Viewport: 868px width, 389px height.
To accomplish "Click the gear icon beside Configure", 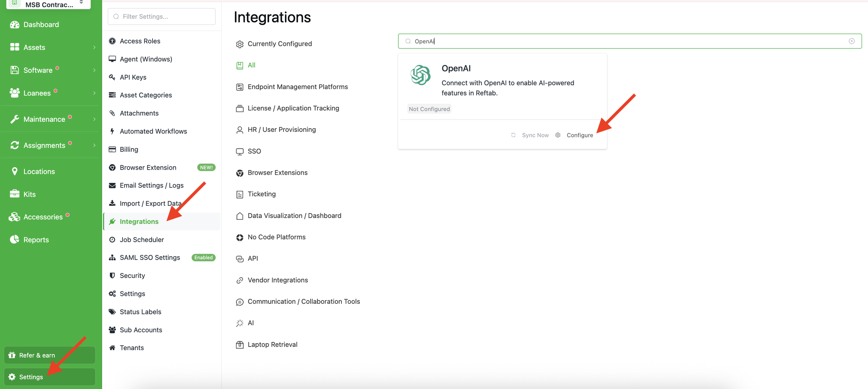I will coord(558,135).
